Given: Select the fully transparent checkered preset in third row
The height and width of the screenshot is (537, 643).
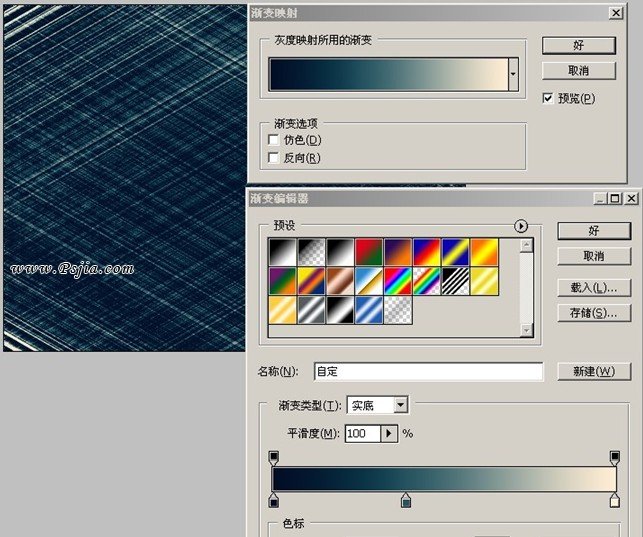Looking at the screenshot, I should 397,310.
